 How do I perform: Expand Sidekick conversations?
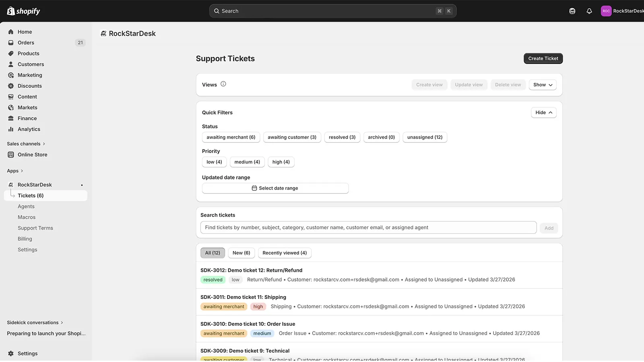click(35, 323)
